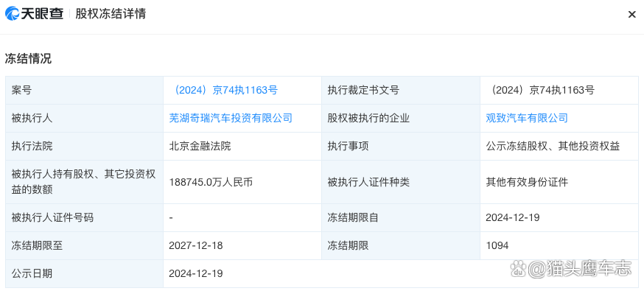Select the freeze start date 2024-12-19
The height and width of the screenshot is (291, 644).
513,217
